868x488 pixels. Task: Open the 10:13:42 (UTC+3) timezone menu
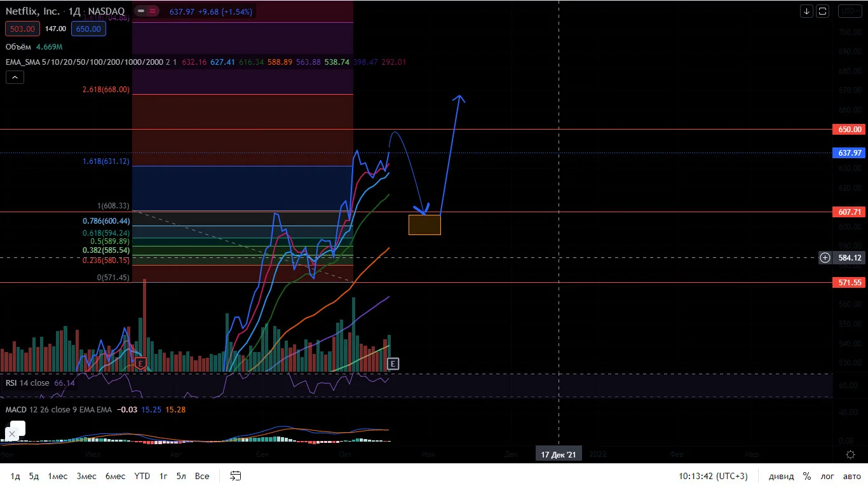pyautogui.click(x=713, y=476)
